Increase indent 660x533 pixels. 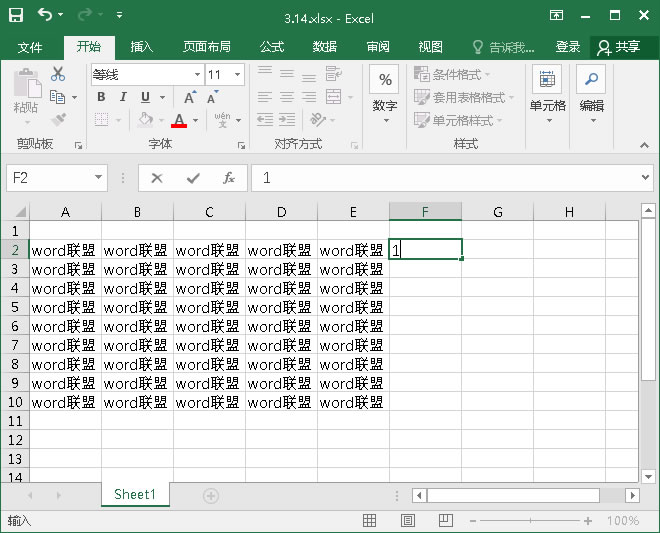click(x=287, y=120)
